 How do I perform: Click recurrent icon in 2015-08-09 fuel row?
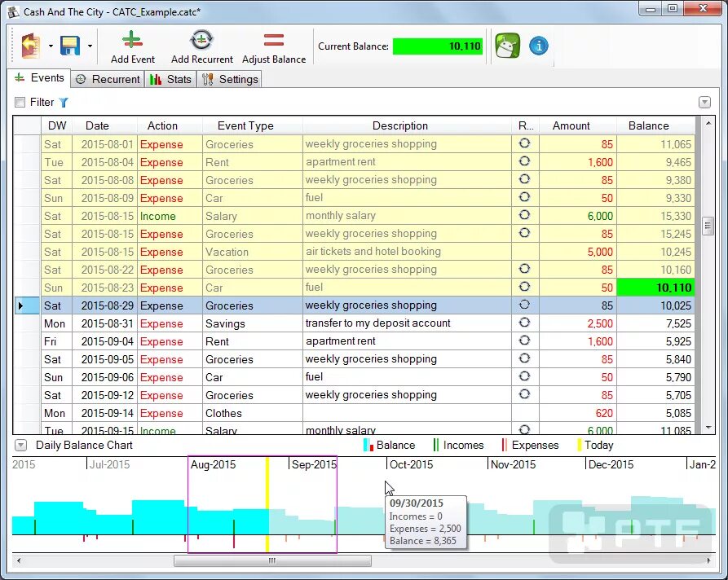pyautogui.click(x=525, y=197)
